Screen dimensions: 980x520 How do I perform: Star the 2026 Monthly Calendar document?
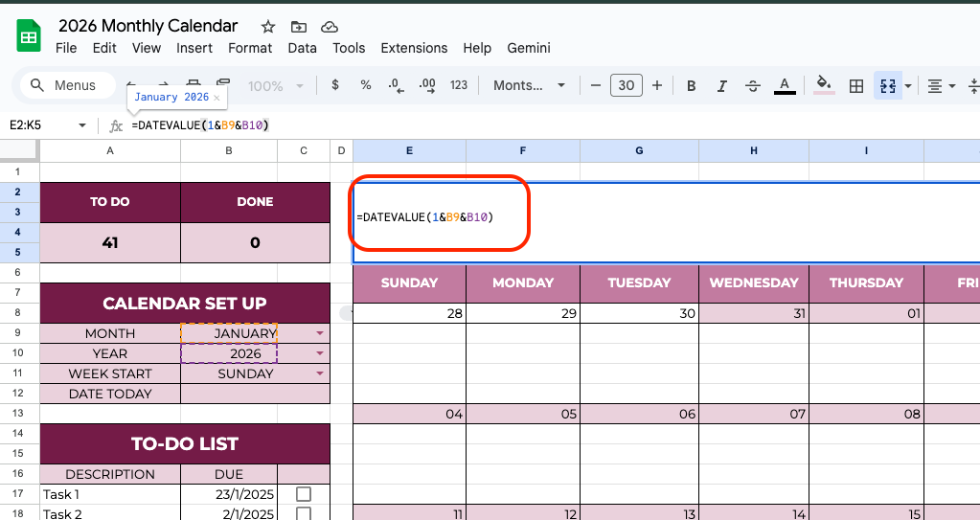pyautogui.click(x=268, y=26)
